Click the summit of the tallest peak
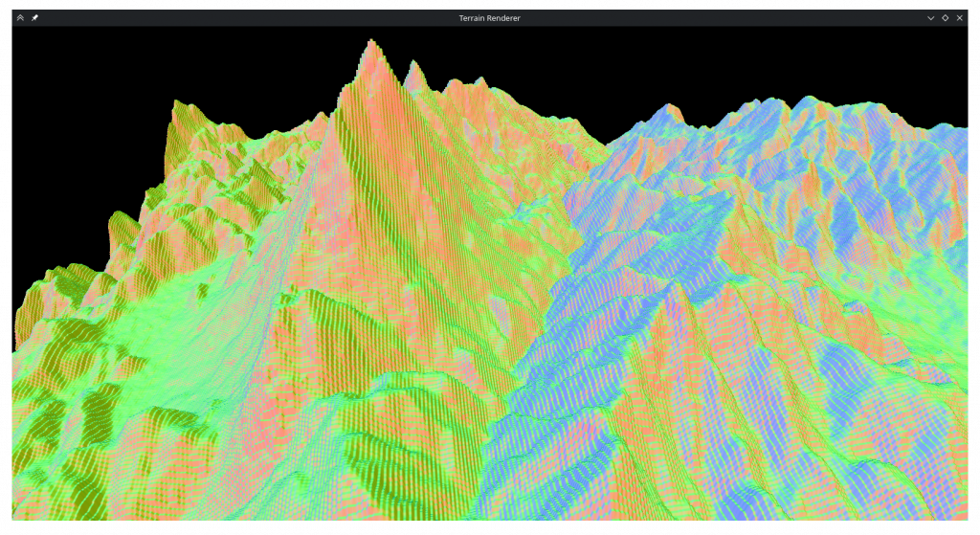 coord(371,42)
